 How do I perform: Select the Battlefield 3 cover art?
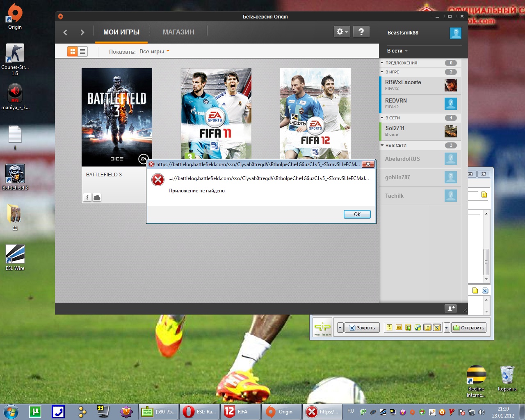click(x=117, y=117)
